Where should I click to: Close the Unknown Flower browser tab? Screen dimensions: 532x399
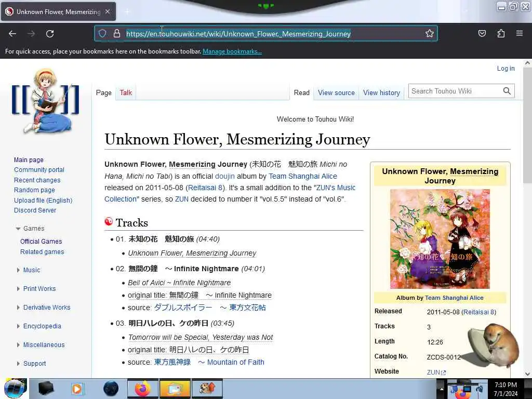[108, 11]
